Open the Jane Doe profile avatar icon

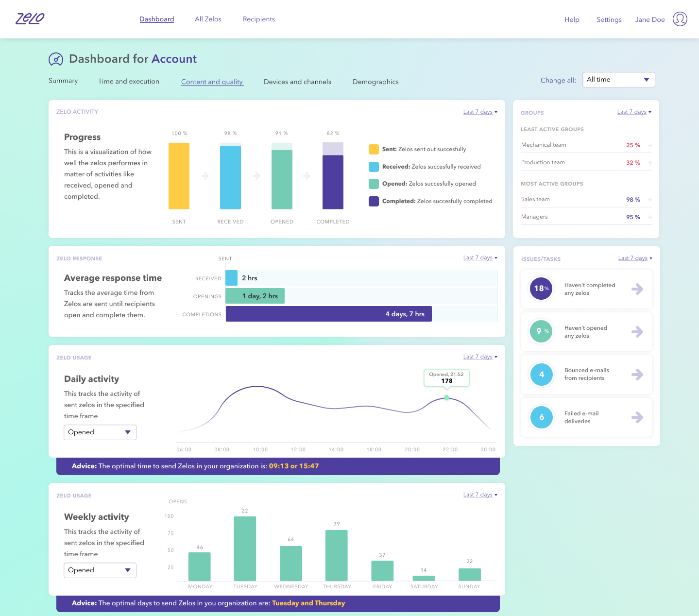pos(680,19)
